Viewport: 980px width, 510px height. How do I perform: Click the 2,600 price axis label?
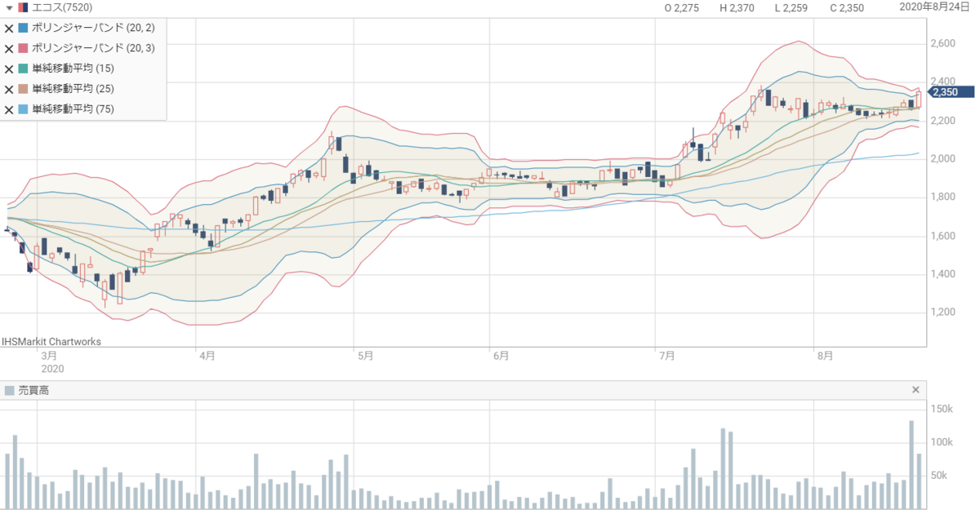point(943,43)
